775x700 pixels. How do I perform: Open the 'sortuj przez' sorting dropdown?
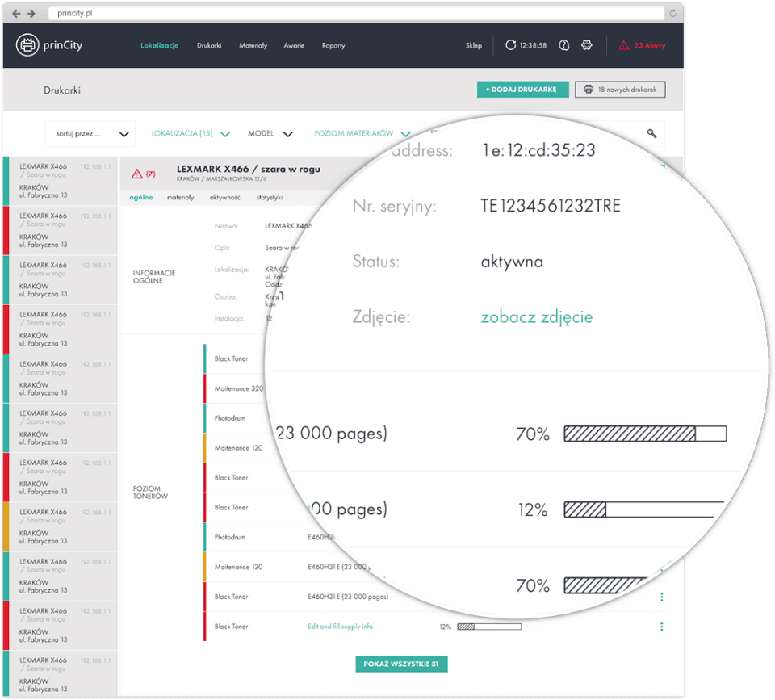click(90, 134)
